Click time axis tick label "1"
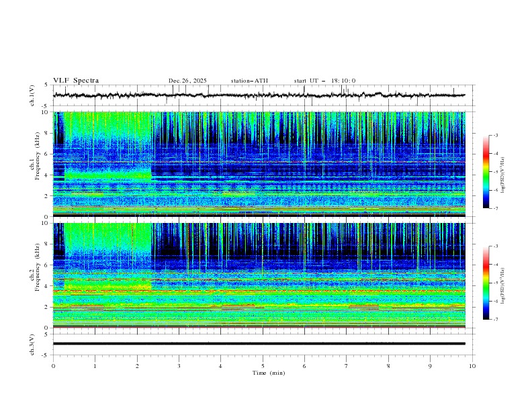 [95, 366]
